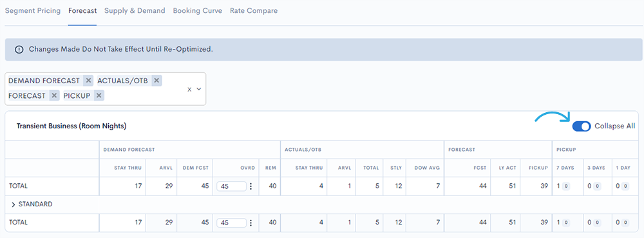Click the DEMAND FORECAST group header
Screen dimensions: 644x238
129,150
